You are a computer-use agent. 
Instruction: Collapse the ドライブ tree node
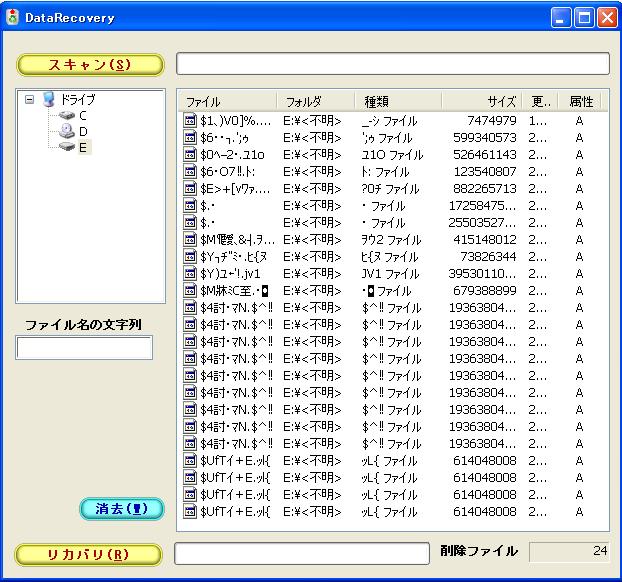coord(29,99)
